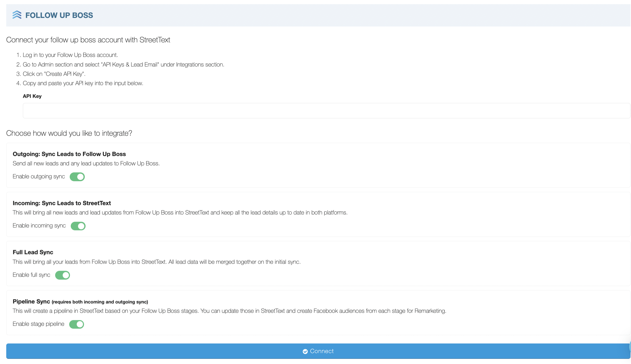Click 'Outgoing: Sync Leads to Follow Up Boss' heading
This screenshot has height=364, width=631.
pyautogui.click(x=69, y=154)
